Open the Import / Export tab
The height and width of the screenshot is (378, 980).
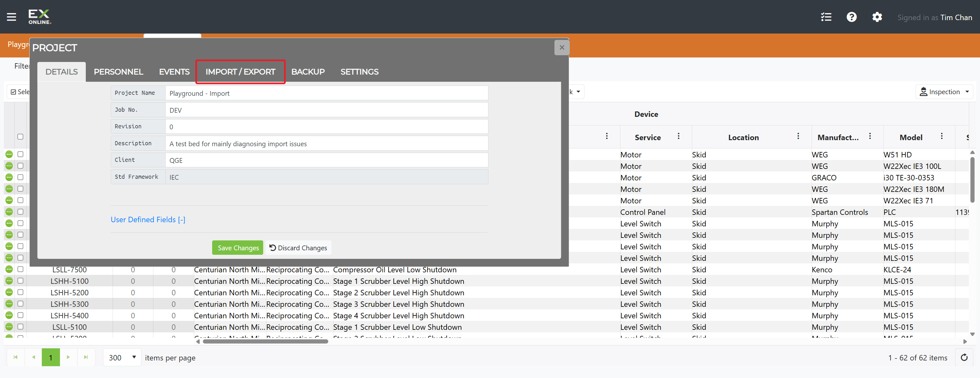[241, 72]
